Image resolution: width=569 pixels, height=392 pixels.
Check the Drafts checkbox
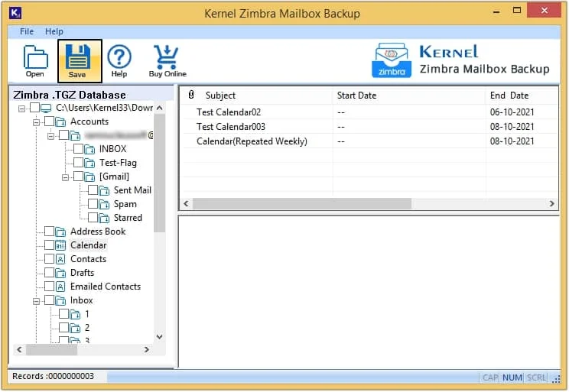pyautogui.click(x=50, y=273)
